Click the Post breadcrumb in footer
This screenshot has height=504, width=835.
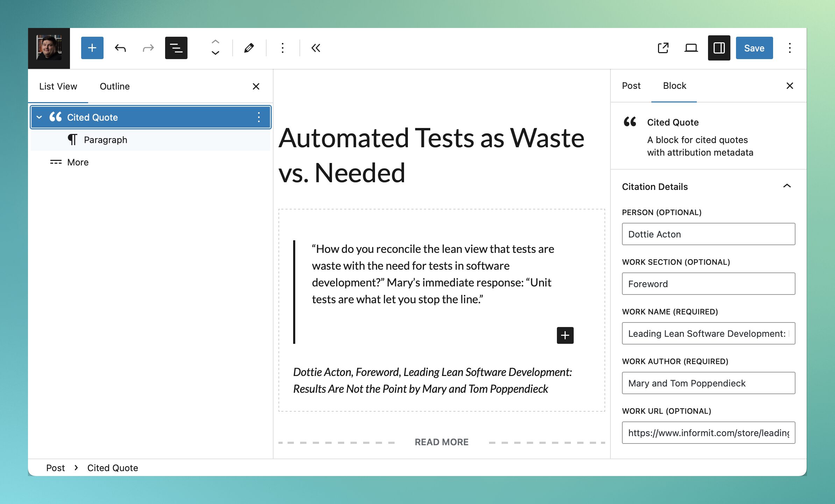click(x=55, y=468)
